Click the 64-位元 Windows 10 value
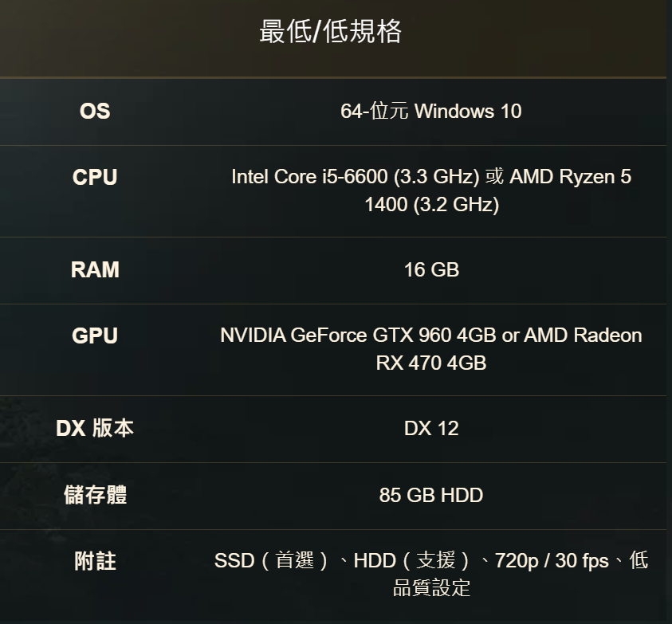 point(430,111)
